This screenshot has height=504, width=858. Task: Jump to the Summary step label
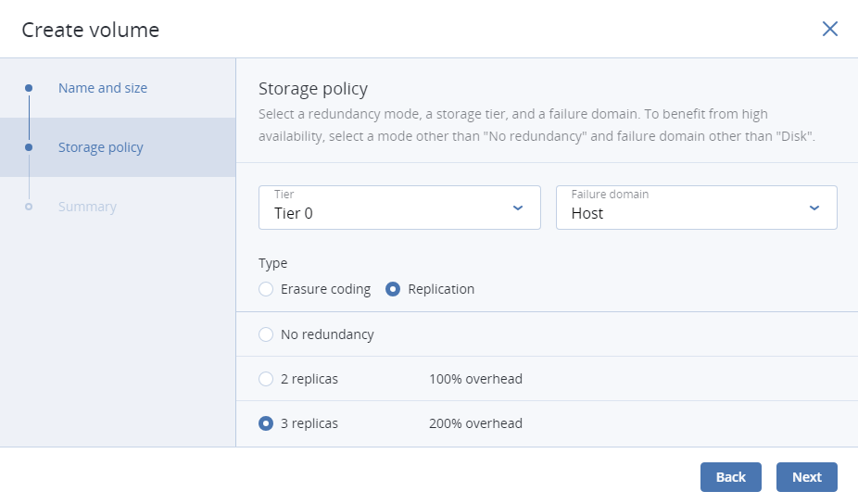coord(87,207)
